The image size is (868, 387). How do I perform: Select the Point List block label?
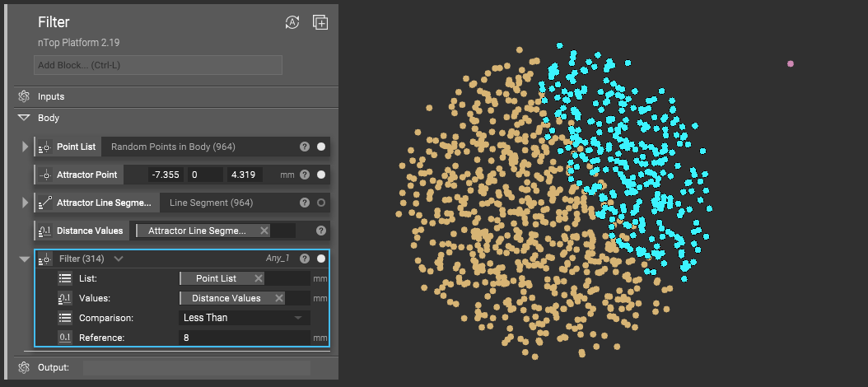tap(76, 147)
